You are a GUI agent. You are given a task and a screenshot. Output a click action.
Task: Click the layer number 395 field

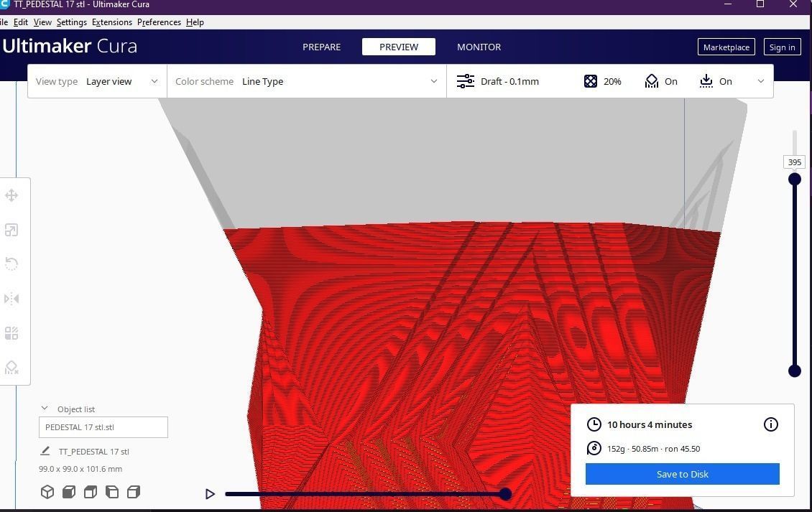point(794,162)
